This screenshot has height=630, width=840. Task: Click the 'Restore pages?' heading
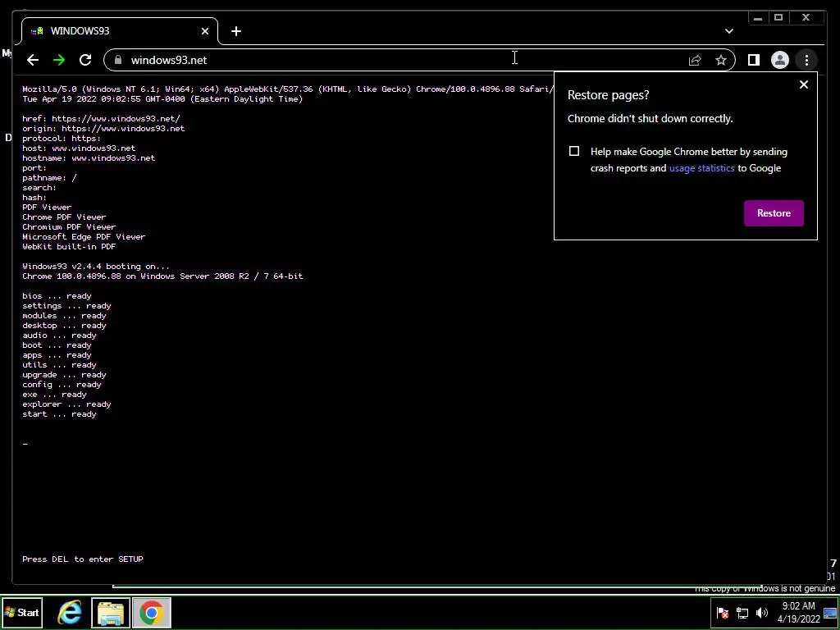point(608,95)
